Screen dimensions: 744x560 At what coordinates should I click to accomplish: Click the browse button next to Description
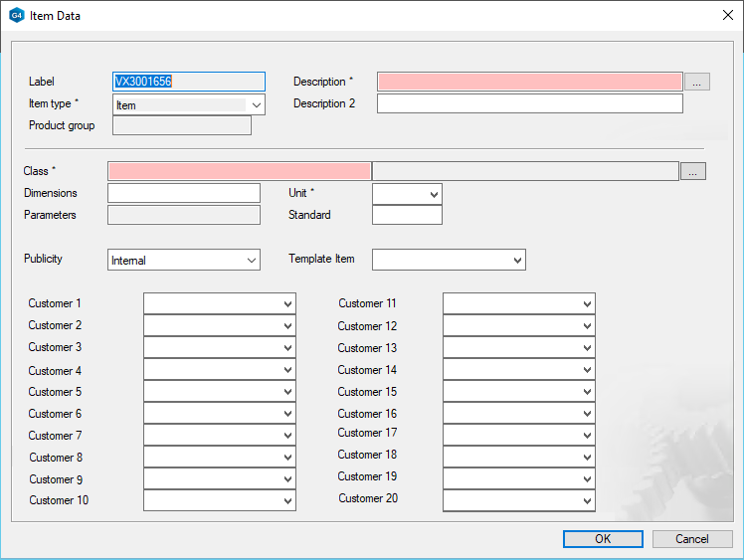point(697,83)
